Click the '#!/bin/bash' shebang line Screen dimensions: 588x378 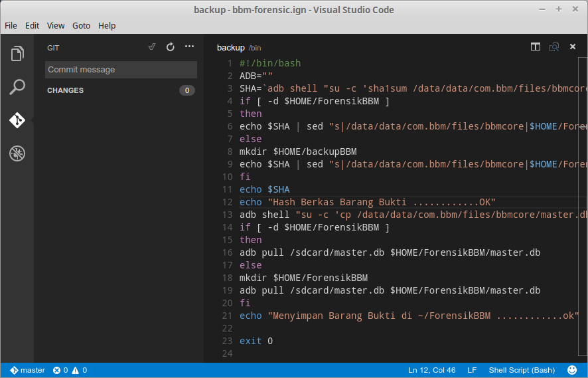(270, 63)
